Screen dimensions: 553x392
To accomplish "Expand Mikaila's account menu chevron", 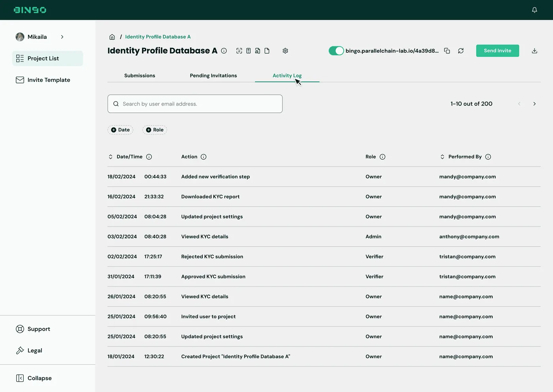I will 62,37.
